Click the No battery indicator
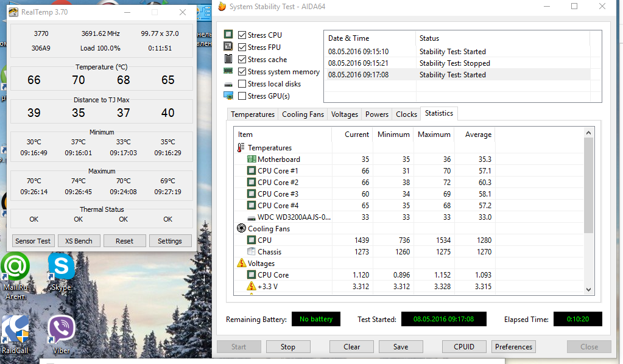623x364 pixels. click(x=316, y=319)
